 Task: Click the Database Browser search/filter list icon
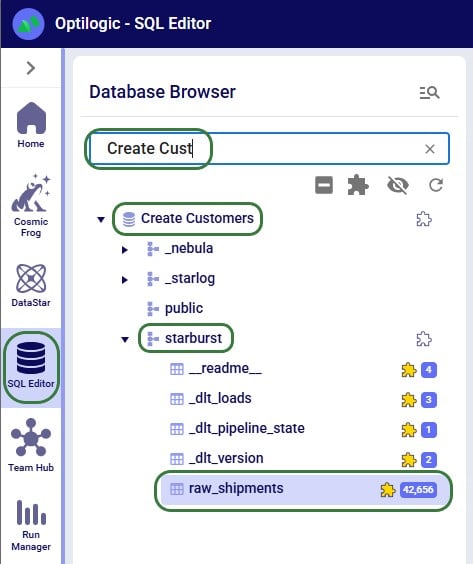[x=429, y=93]
